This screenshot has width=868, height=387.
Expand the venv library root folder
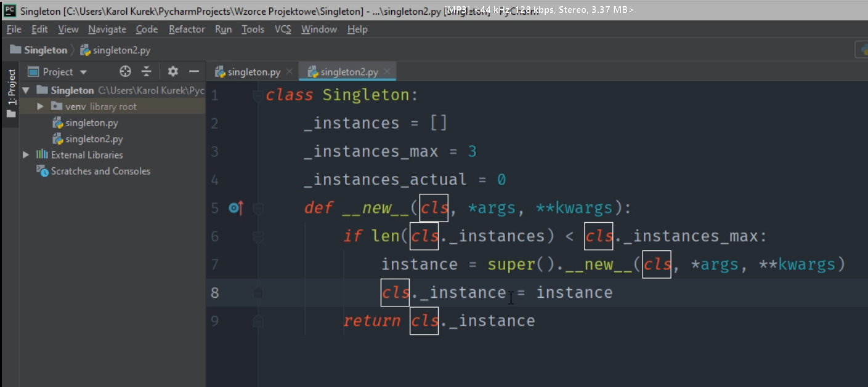[x=41, y=106]
